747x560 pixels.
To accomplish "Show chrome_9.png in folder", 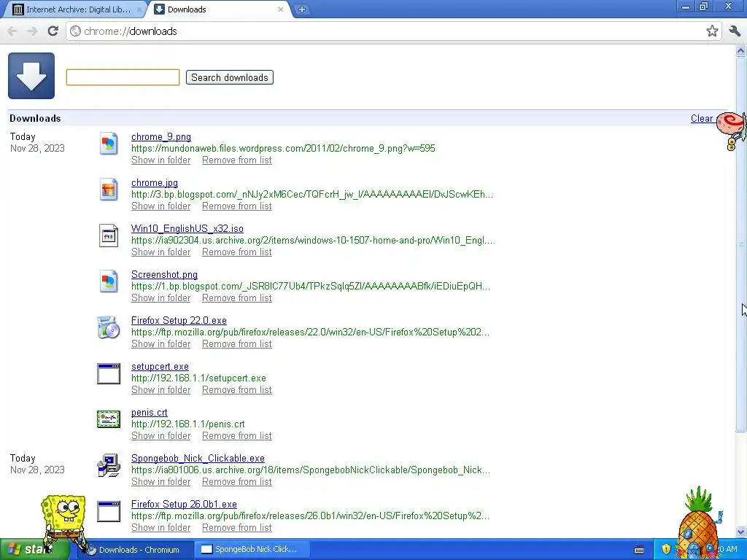I will click(161, 160).
